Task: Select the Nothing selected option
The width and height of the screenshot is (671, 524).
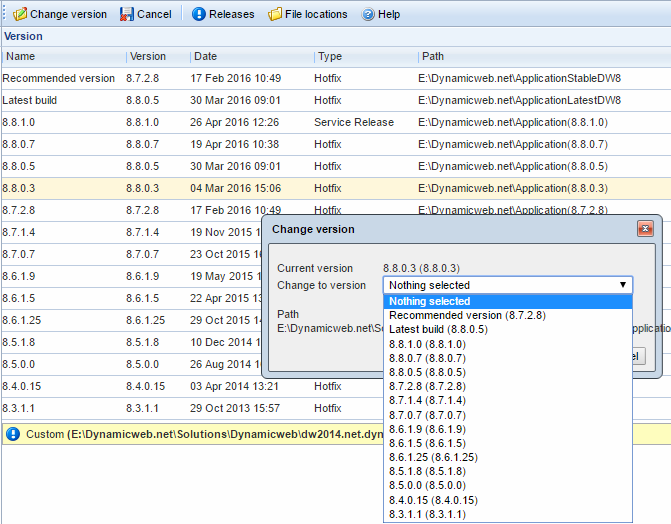Action: tap(430, 301)
